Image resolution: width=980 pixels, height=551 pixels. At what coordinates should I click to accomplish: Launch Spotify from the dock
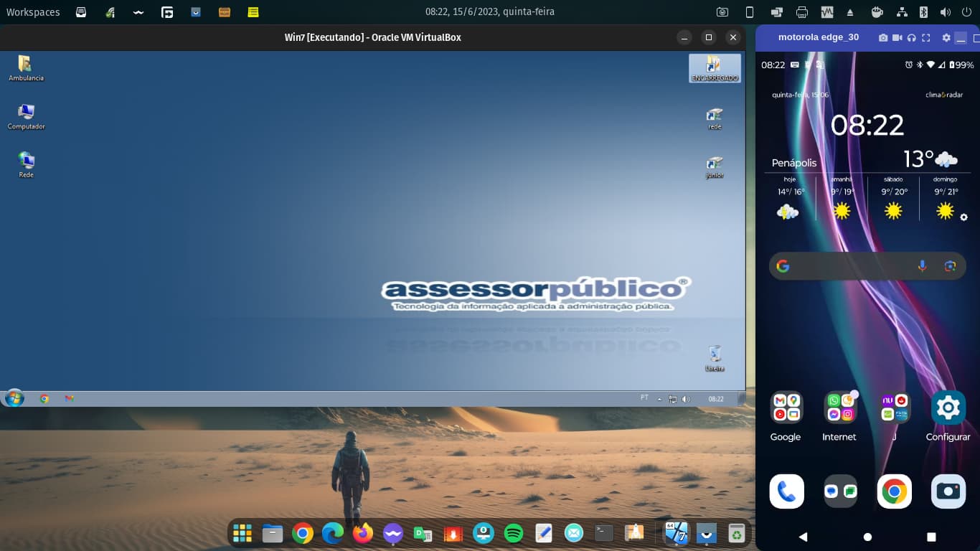point(513,533)
